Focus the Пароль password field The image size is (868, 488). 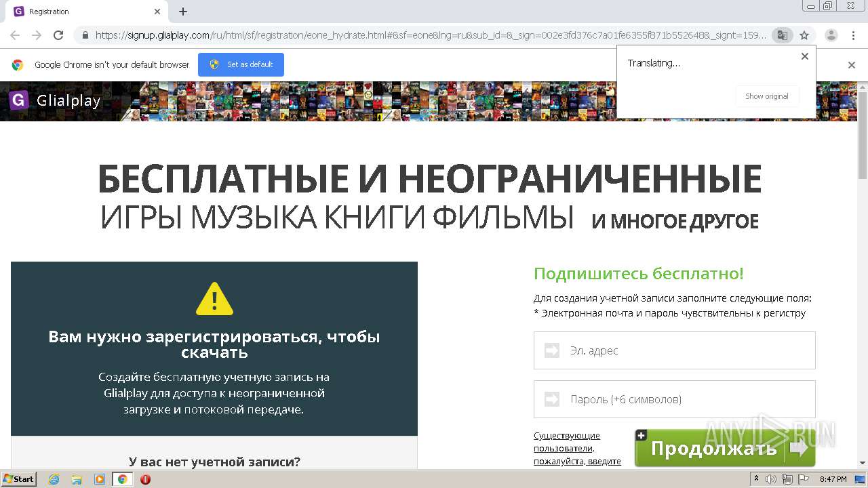[x=674, y=399]
